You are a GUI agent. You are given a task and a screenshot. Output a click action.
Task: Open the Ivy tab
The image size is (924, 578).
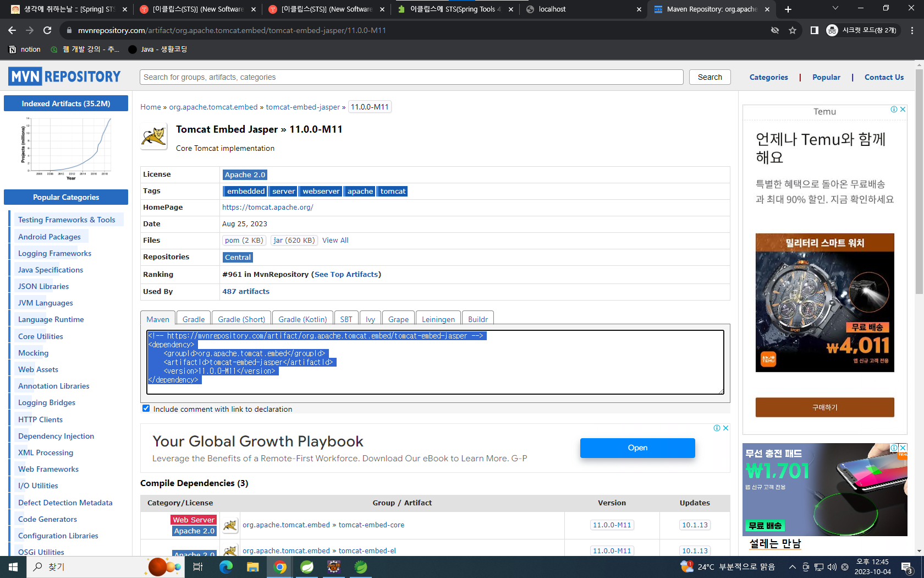[x=370, y=319]
